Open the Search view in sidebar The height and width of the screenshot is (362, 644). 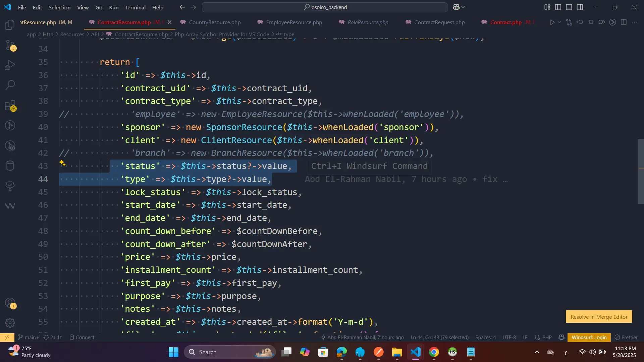10,85
